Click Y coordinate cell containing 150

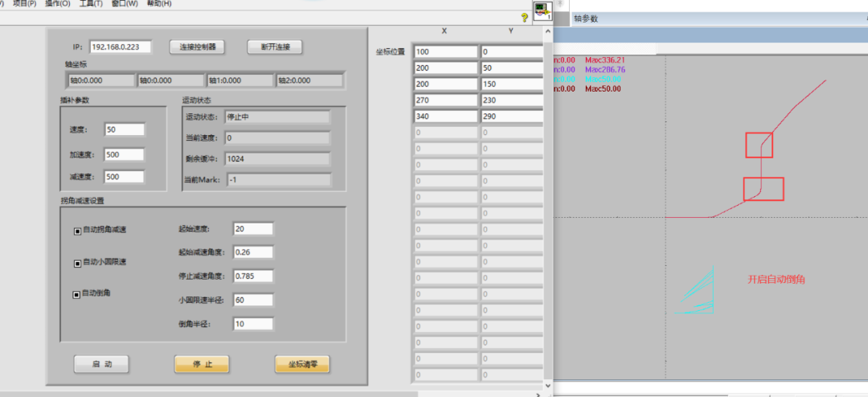click(x=511, y=84)
